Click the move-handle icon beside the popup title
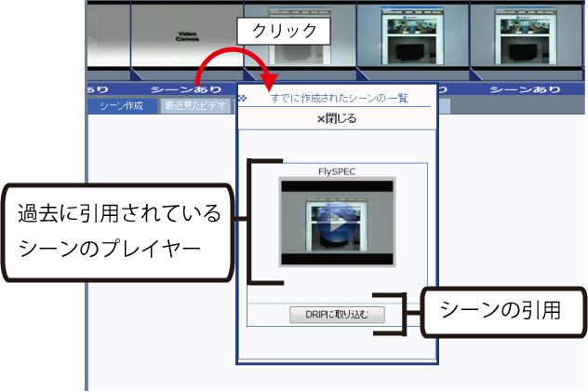The image size is (588, 392). (x=244, y=98)
